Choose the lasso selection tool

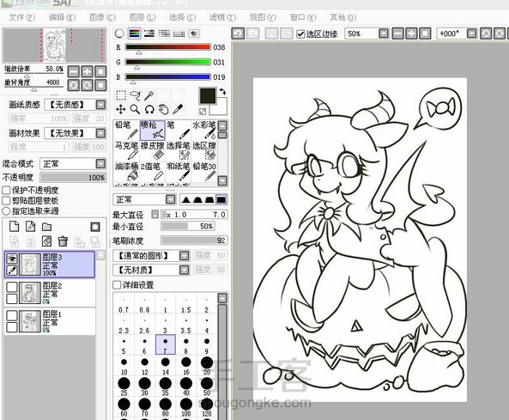(135, 95)
